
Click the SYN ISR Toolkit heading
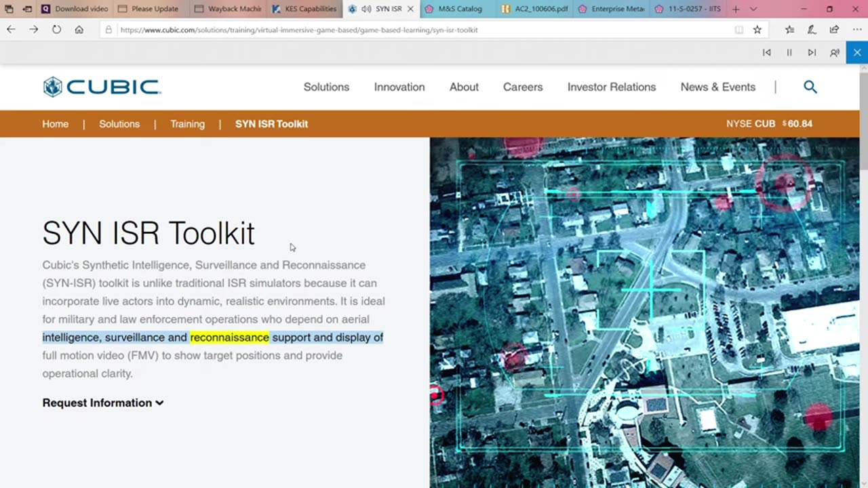(x=149, y=233)
